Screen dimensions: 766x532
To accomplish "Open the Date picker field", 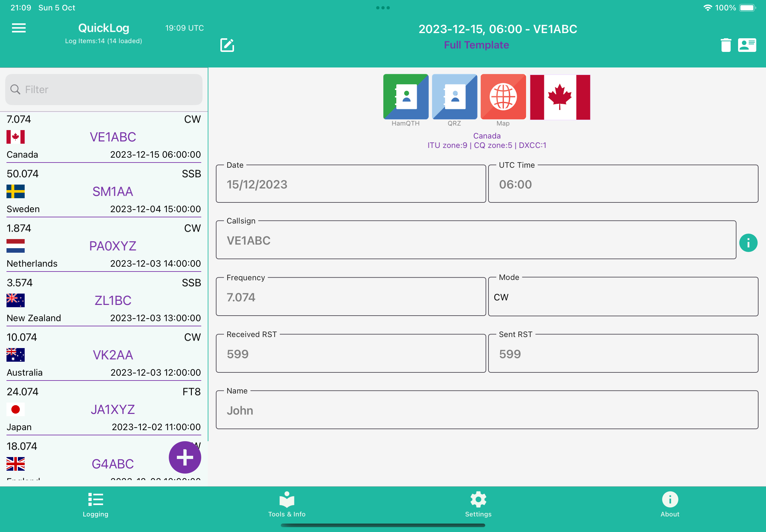I will (351, 184).
